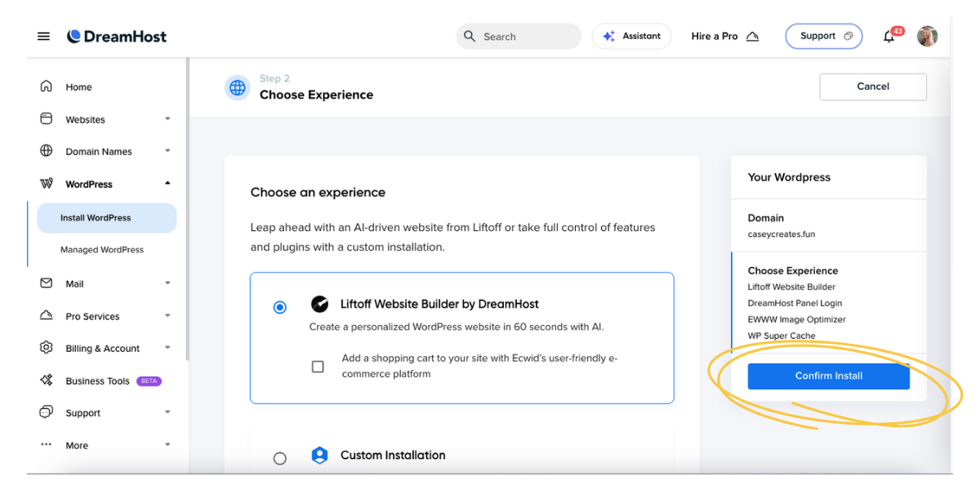Click the Liftoff rocket logo icon
The image size is (980, 490).
click(319, 304)
